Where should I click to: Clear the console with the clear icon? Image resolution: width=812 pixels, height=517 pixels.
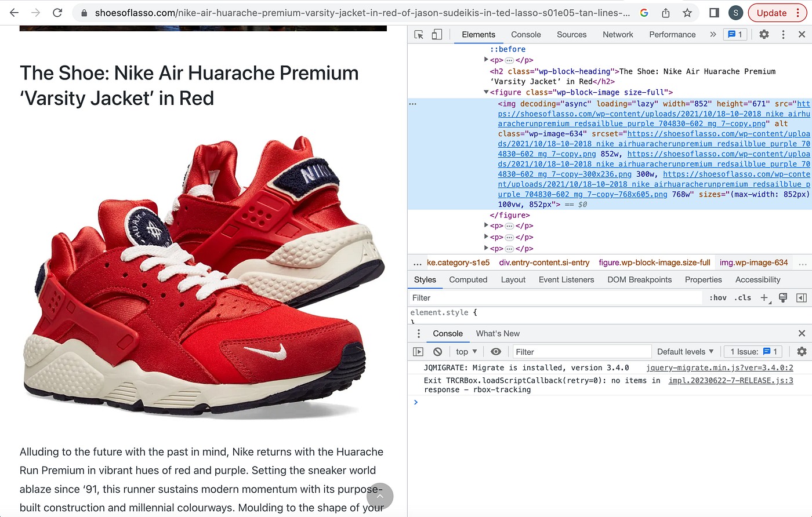(x=438, y=352)
